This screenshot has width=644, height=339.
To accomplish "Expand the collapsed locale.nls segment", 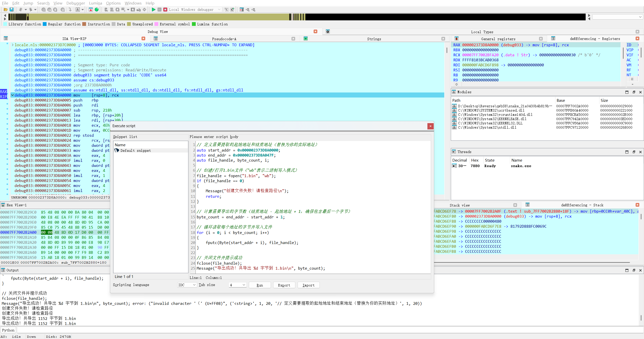I will pyautogui.click(x=13, y=45).
